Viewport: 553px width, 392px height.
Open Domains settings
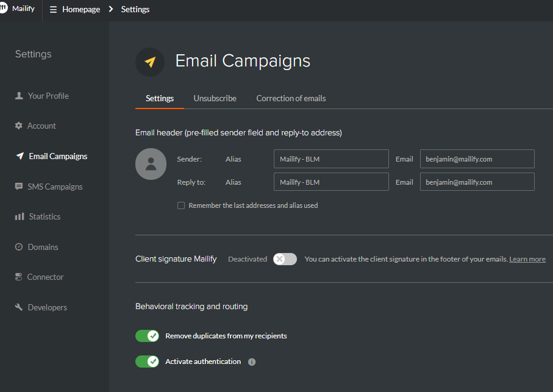tap(43, 247)
